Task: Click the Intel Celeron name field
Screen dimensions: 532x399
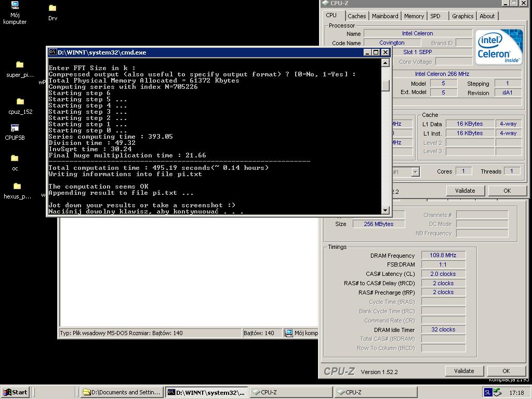Action: pyautogui.click(x=418, y=33)
